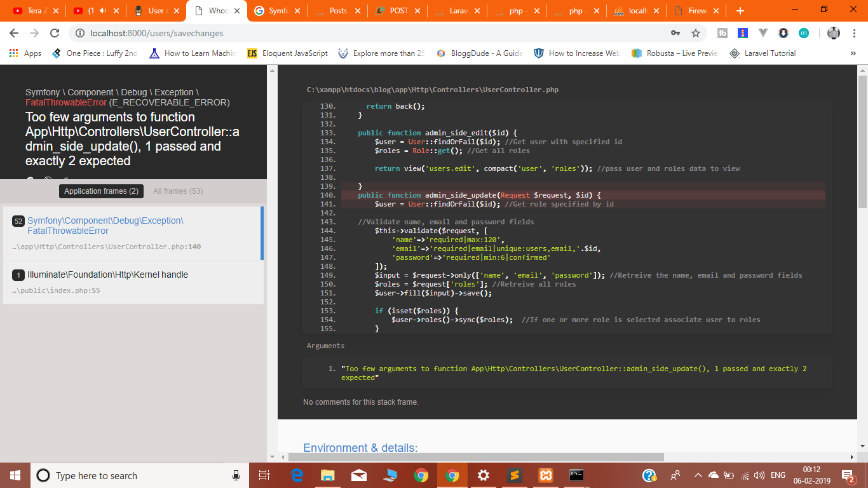Open the Chrome three-dot menu

pos(855,32)
